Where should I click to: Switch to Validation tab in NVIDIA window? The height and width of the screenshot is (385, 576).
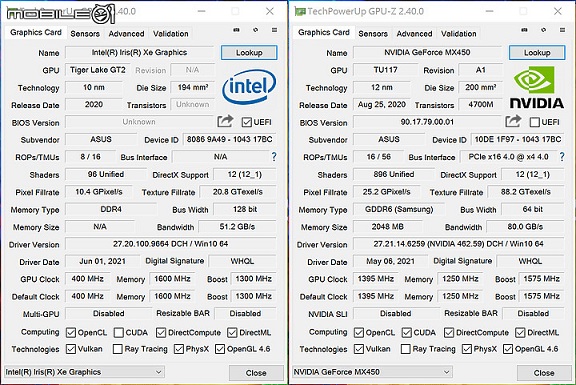point(459,34)
